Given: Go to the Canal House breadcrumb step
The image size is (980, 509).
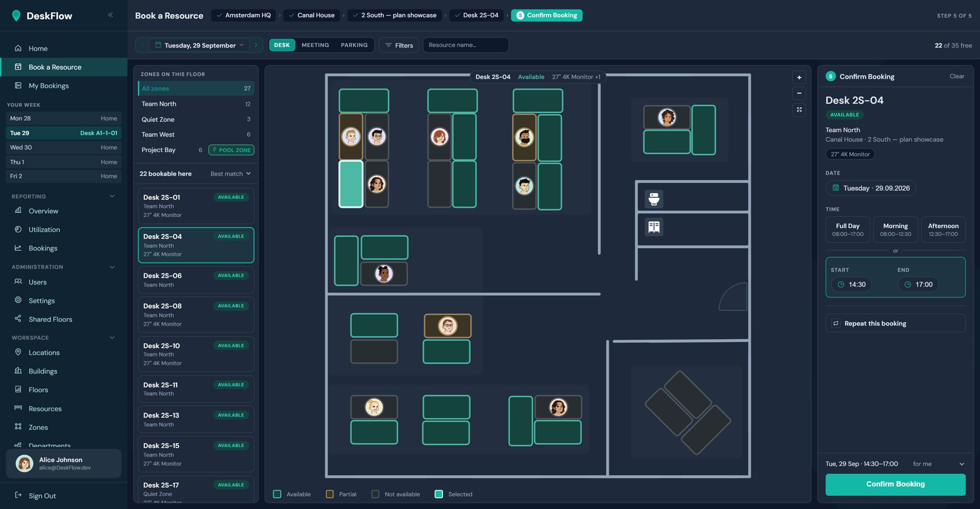Looking at the screenshot, I should pyautogui.click(x=311, y=15).
